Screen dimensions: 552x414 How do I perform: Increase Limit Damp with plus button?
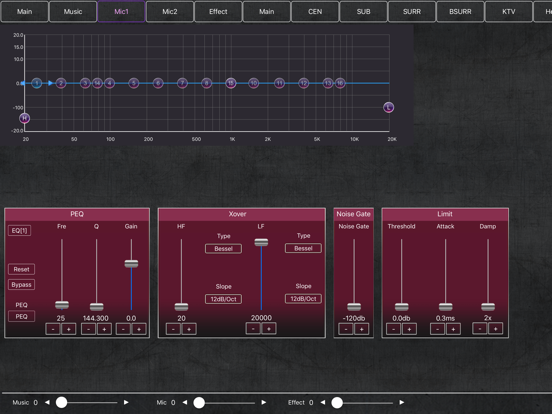pyautogui.click(x=495, y=329)
